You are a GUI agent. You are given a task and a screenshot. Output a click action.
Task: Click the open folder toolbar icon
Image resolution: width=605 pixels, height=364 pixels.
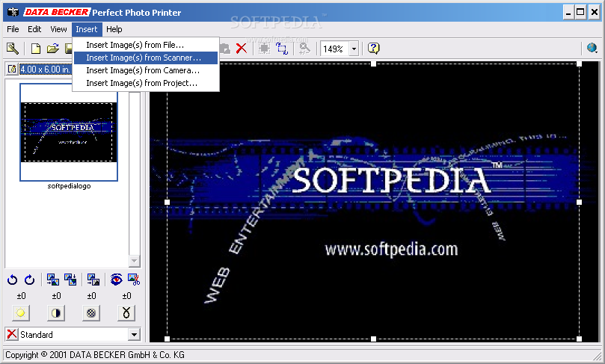point(53,49)
